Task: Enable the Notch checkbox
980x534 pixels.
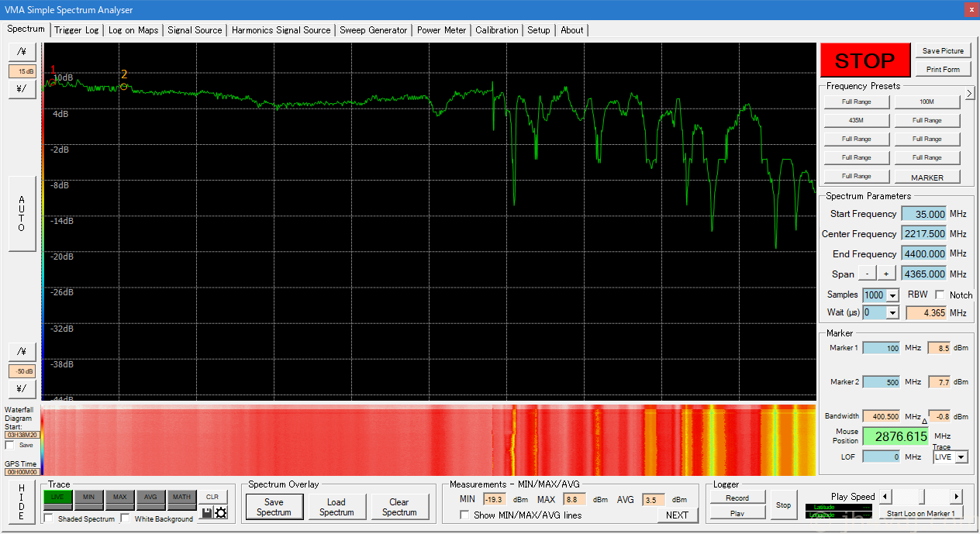Action: pyautogui.click(x=940, y=295)
